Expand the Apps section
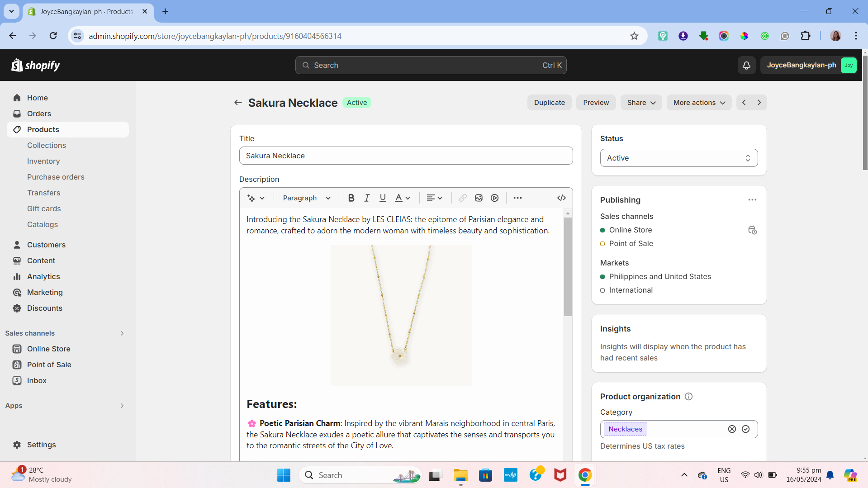This screenshot has height=488, width=868. pyautogui.click(x=122, y=406)
